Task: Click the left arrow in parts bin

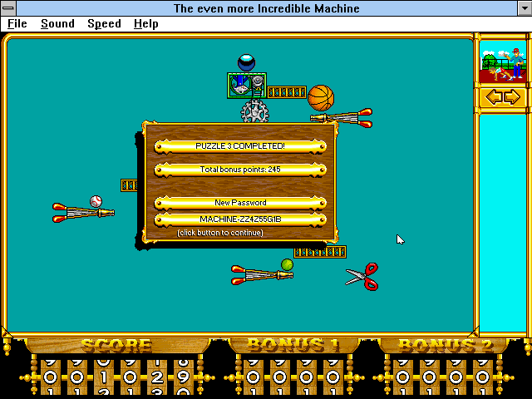Action: [494, 97]
